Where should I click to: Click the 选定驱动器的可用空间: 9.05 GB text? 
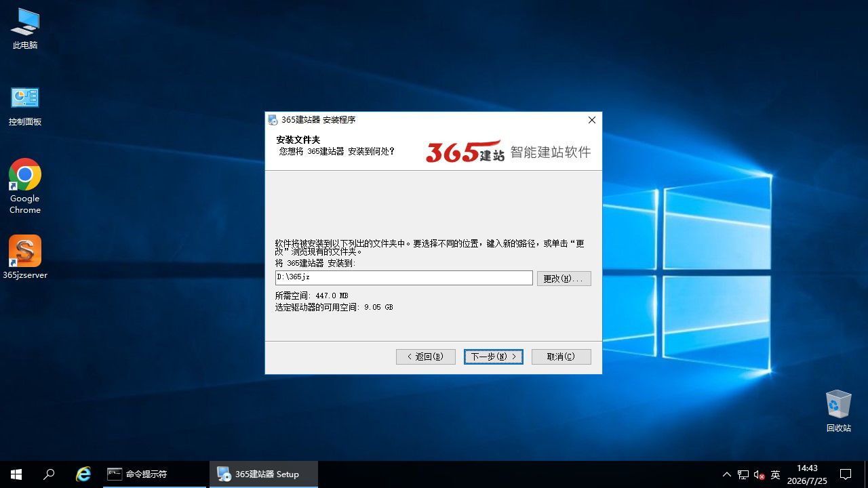(334, 307)
